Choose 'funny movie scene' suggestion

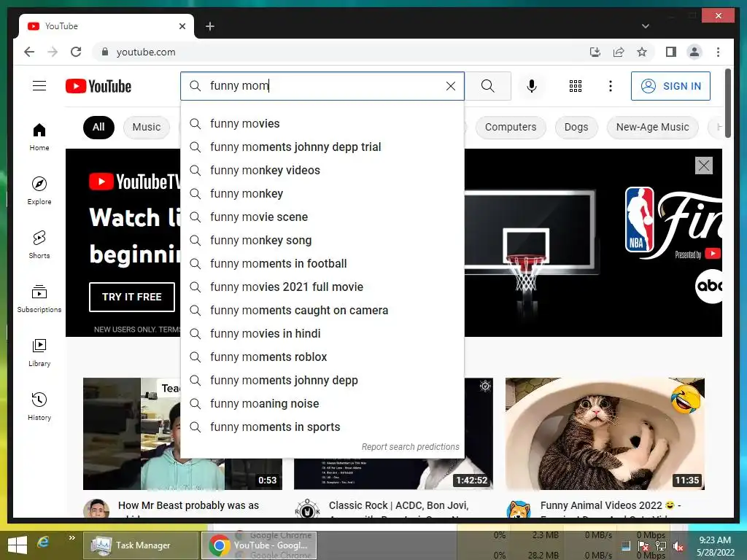[322, 217]
